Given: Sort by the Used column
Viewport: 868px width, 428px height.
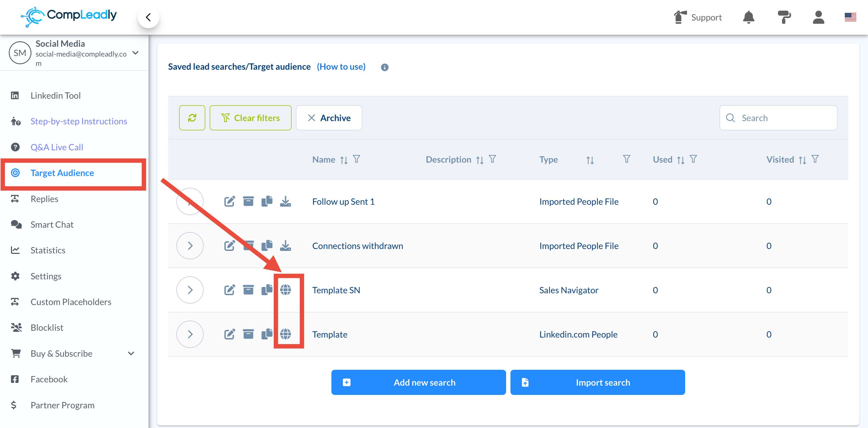Looking at the screenshot, I should tap(680, 160).
